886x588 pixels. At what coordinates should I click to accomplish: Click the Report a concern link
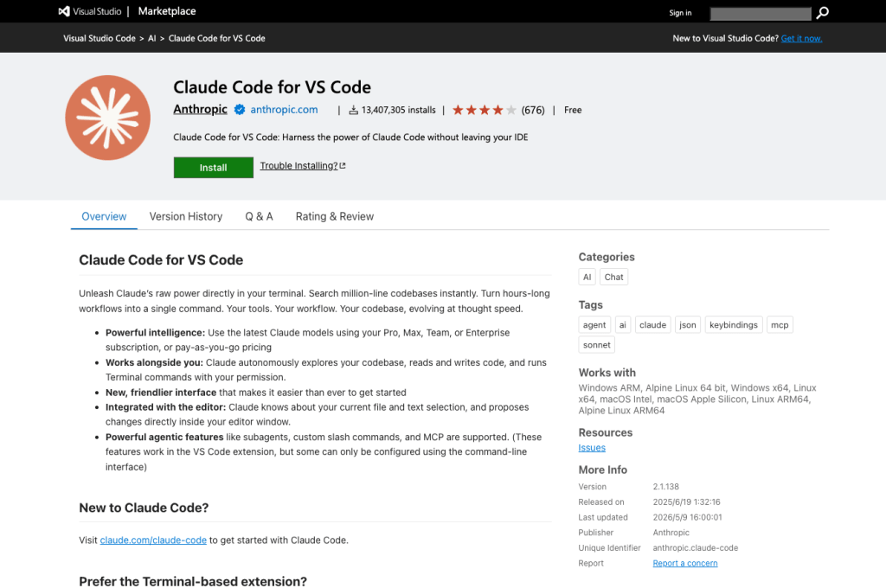point(685,563)
